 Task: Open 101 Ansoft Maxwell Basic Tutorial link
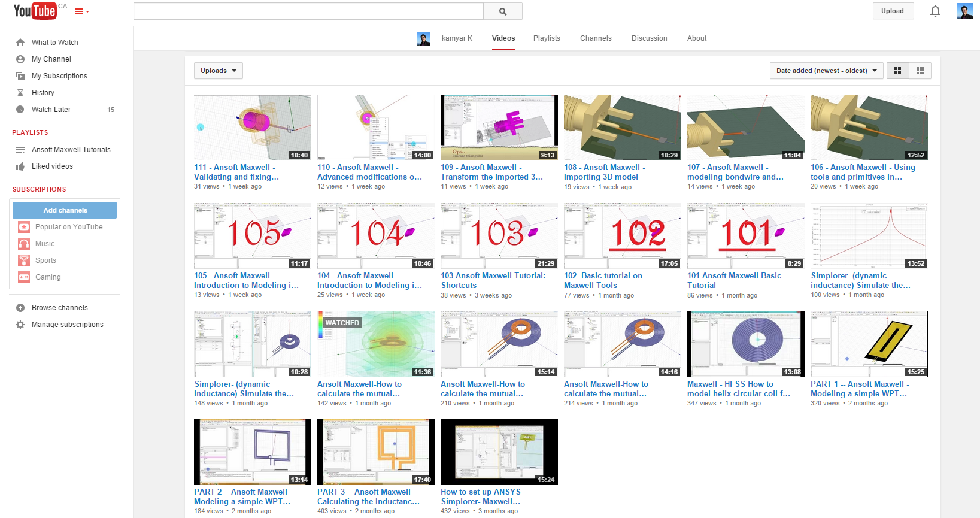[x=734, y=280]
